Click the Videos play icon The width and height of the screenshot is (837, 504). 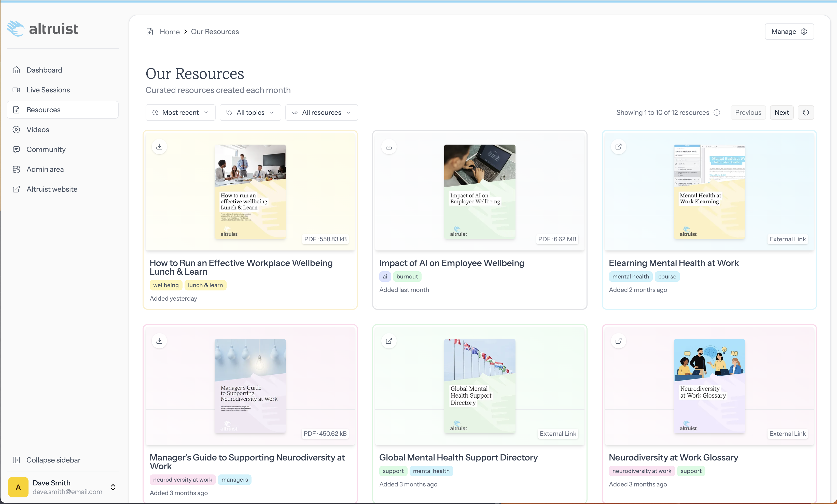[x=16, y=130]
